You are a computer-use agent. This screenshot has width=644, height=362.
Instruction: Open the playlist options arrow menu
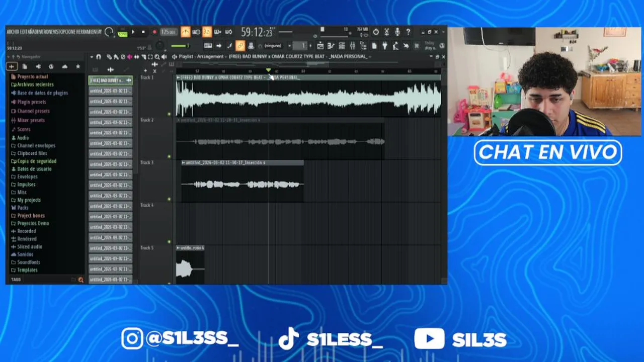(92, 57)
